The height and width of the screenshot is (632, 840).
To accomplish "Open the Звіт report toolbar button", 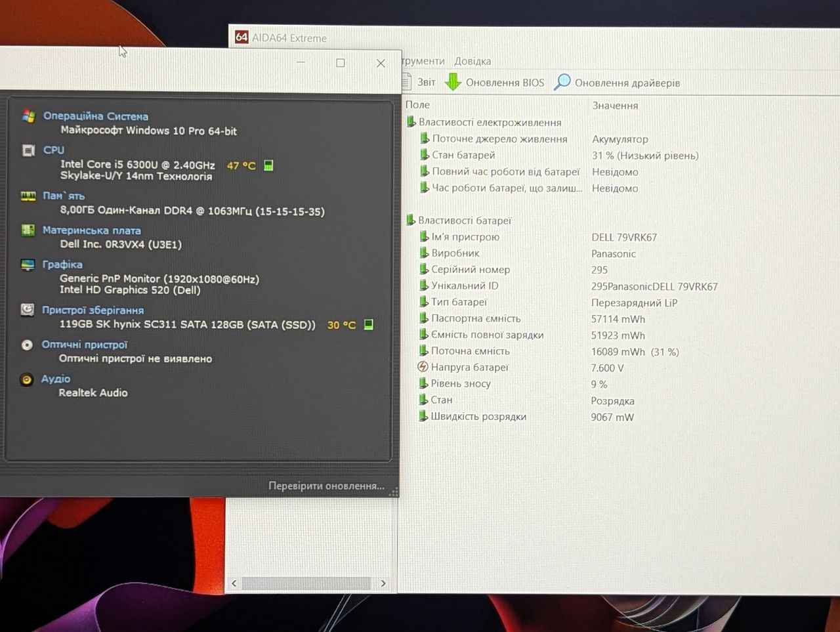I will pyautogui.click(x=420, y=82).
